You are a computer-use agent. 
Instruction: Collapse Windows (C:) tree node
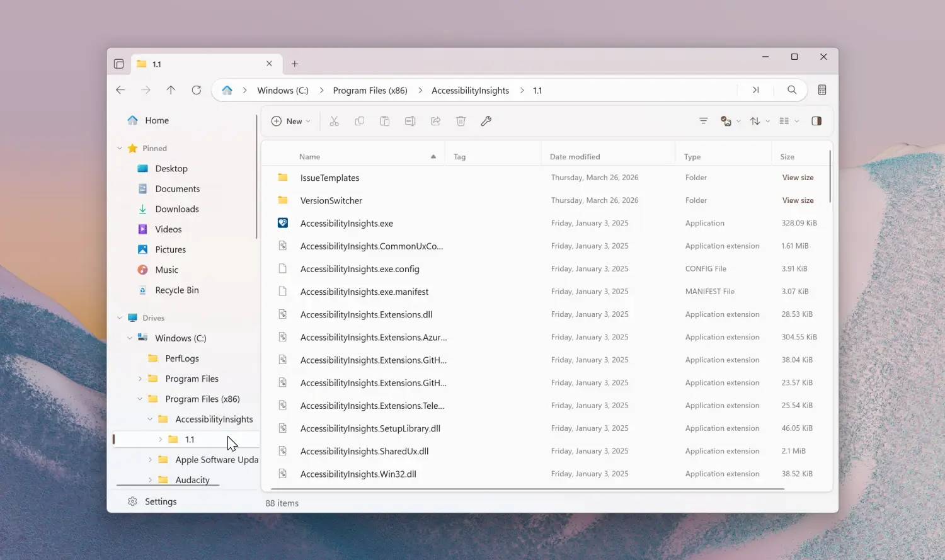(130, 338)
